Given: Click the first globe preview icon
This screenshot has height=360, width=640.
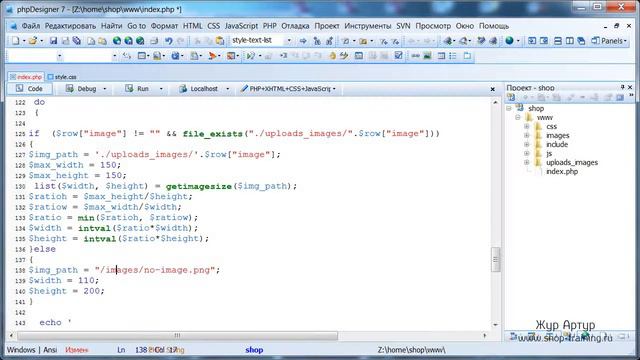Looking at the screenshot, I should 117,41.
